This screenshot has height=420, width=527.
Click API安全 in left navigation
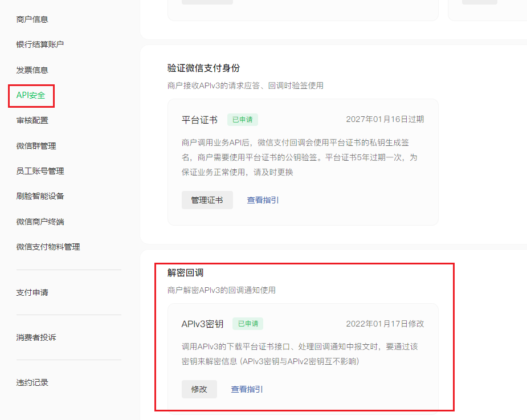(x=31, y=95)
